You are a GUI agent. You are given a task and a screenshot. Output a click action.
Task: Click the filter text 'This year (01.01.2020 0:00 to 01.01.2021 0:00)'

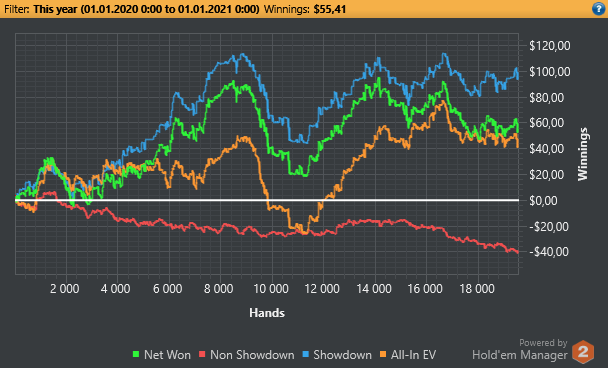[146, 9]
